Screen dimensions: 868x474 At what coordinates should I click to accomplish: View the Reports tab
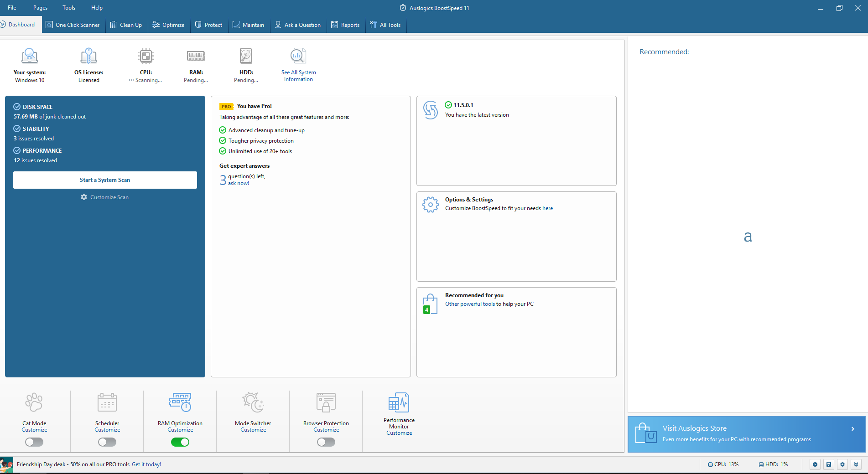345,25
